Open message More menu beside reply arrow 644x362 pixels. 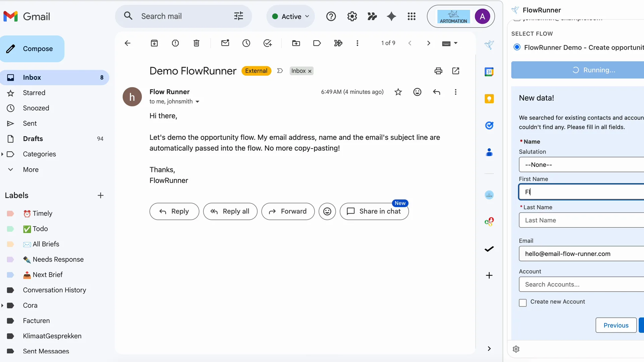pos(455,92)
